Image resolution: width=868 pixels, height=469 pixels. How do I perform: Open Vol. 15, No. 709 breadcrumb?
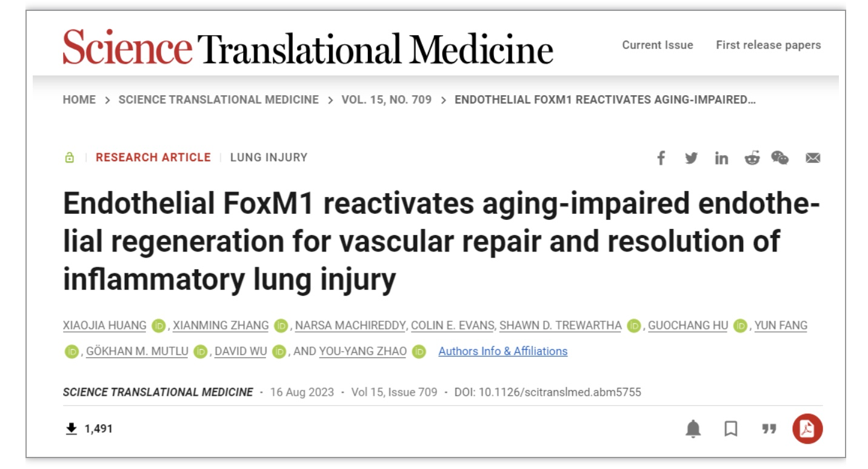point(387,101)
